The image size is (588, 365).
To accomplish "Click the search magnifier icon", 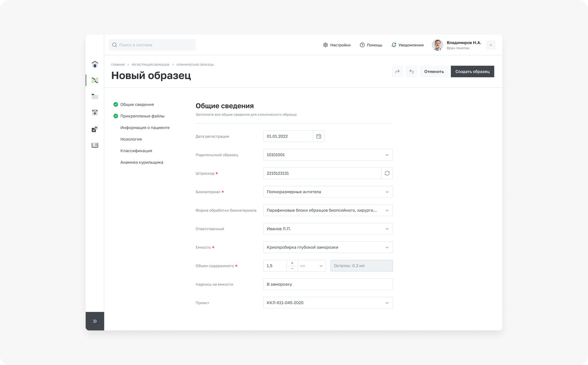I will click(114, 45).
